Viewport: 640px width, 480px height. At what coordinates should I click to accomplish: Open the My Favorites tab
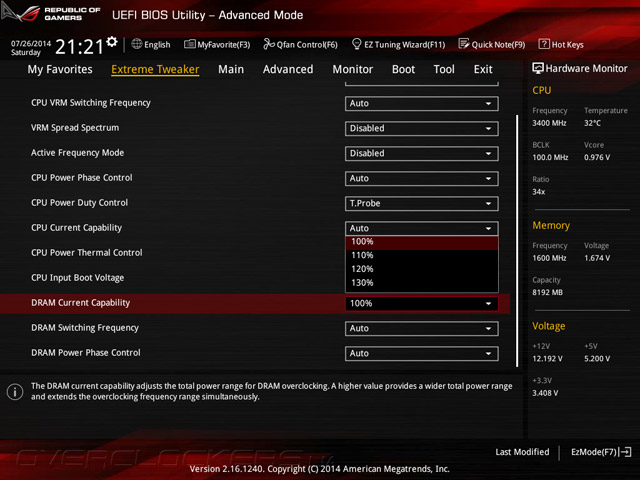tap(60, 69)
